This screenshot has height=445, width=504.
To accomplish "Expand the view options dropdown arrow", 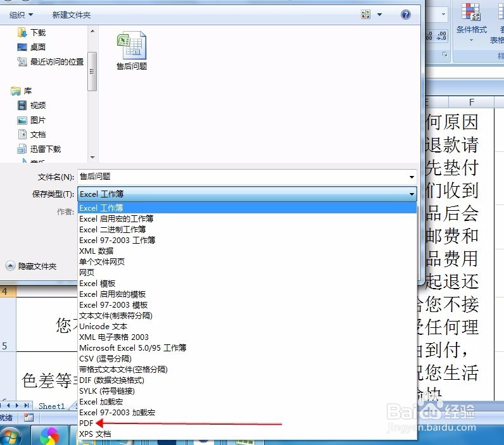I will [380, 15].
